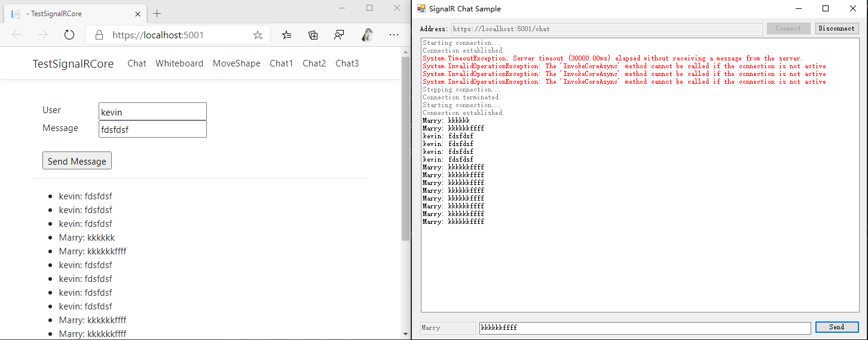Close the TestSignalRCore browser tab
The width and height of the screenshot is (868, 340).
(138, 13)
